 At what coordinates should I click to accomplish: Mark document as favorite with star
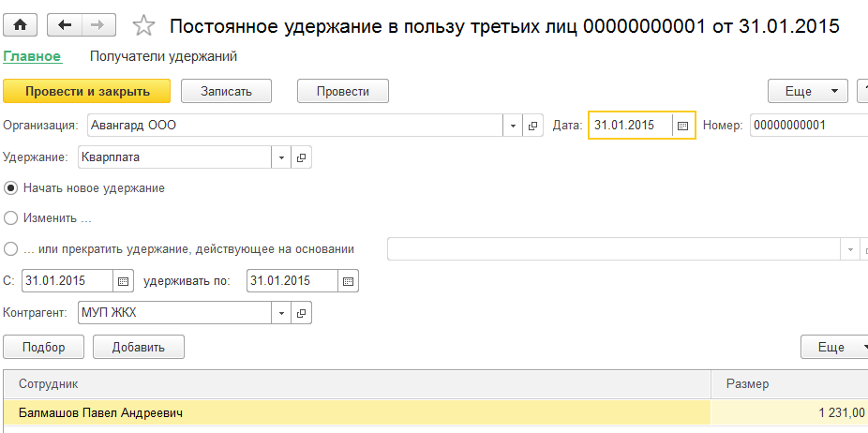point(143,25)
